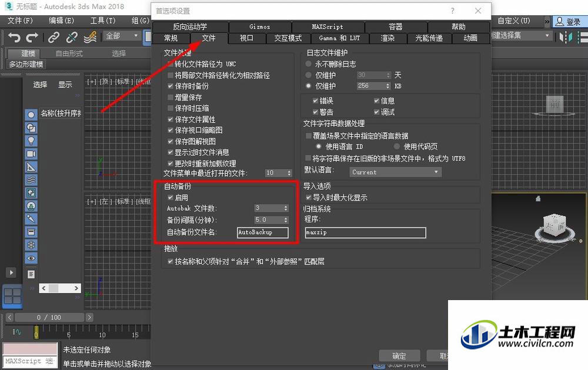This screenshot has width=588, height=370.
Task: Open the 全部 selection filter dropdown
Action: (122, 36)
